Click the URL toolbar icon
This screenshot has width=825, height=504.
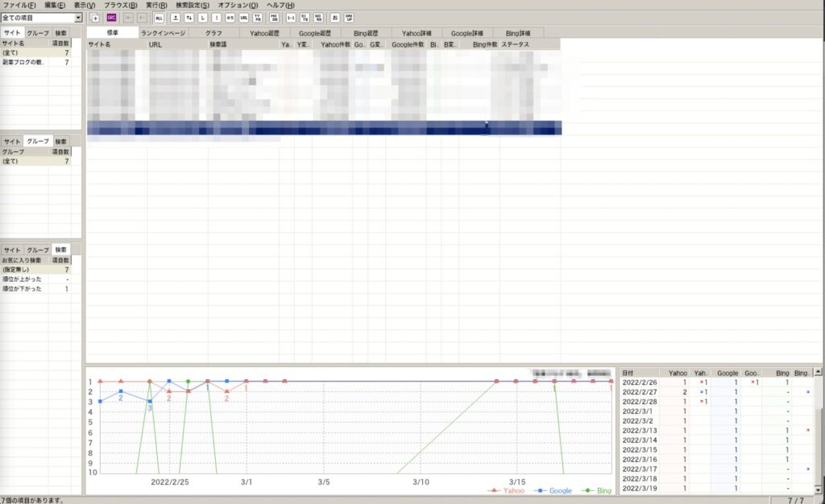[x=243, y=18]
